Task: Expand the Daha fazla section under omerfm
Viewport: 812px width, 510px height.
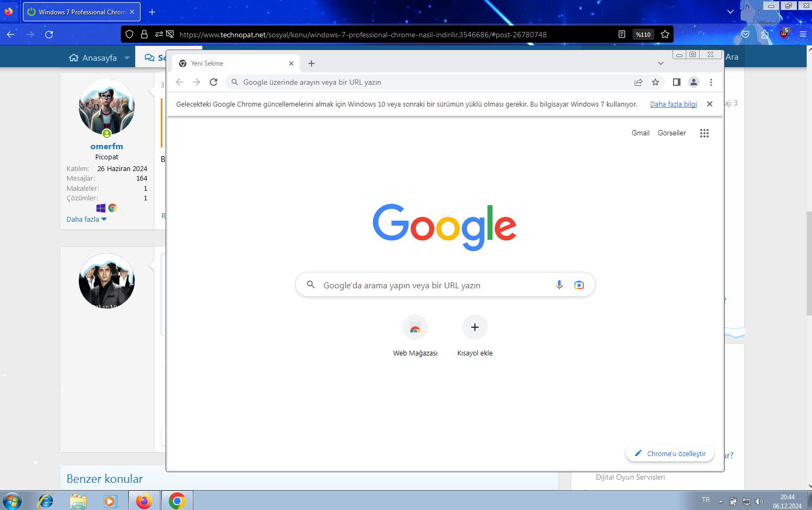Action: coord(86,219)
